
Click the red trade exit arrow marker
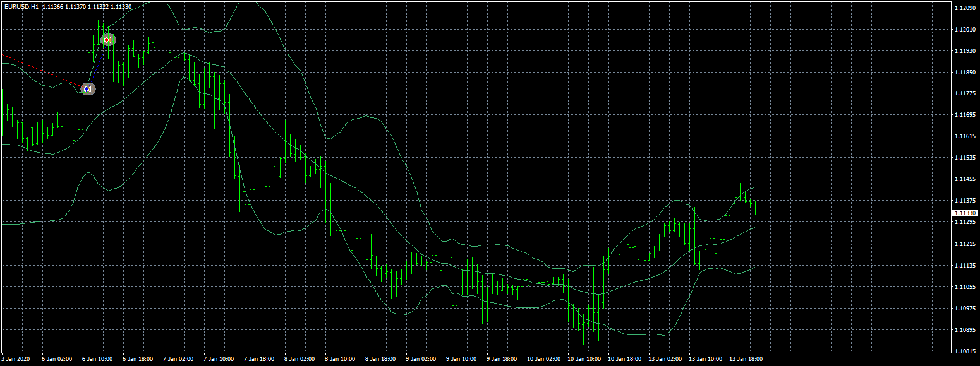click(108, 40)
